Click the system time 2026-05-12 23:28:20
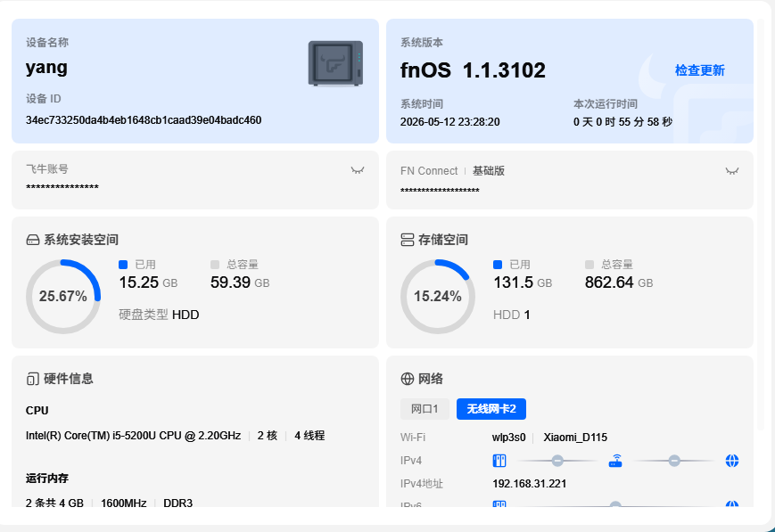The height and width of the screenshot is (532, 775). click(449, 122)
